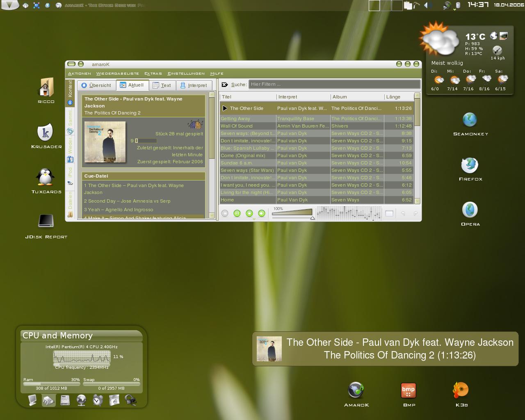Open the Einstellungen menu
This screenshot has height=420, width=525.
[186, 73]
